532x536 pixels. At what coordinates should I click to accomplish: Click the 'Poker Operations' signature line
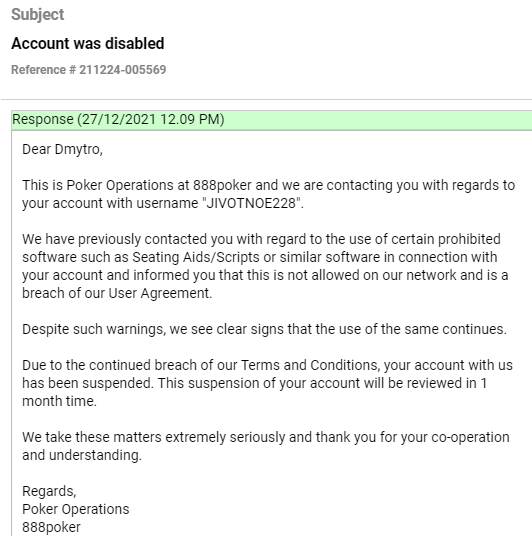76,509
